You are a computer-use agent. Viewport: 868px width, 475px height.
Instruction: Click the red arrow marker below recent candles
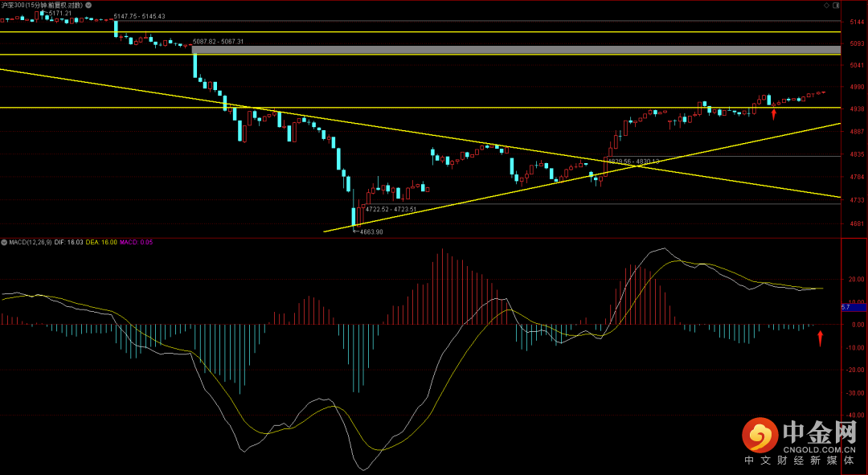click(x=773, y=114)
